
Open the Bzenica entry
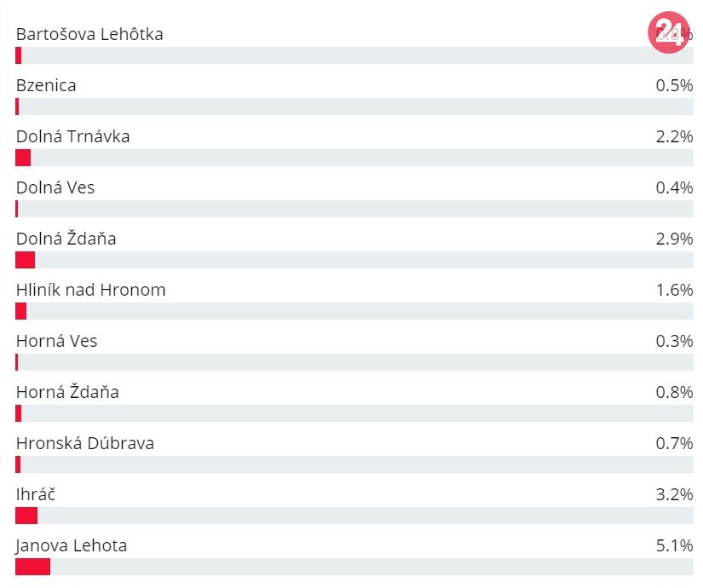click(x=46, y=85)
